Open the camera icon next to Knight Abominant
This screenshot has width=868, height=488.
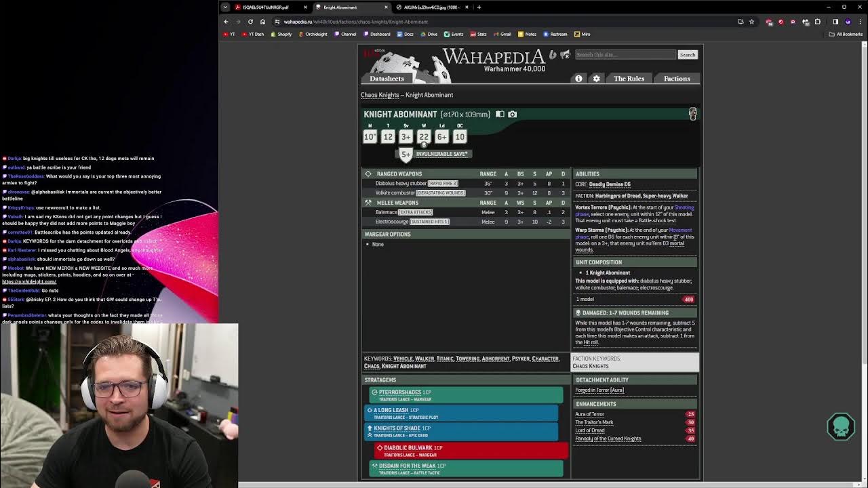coord(512,115)
